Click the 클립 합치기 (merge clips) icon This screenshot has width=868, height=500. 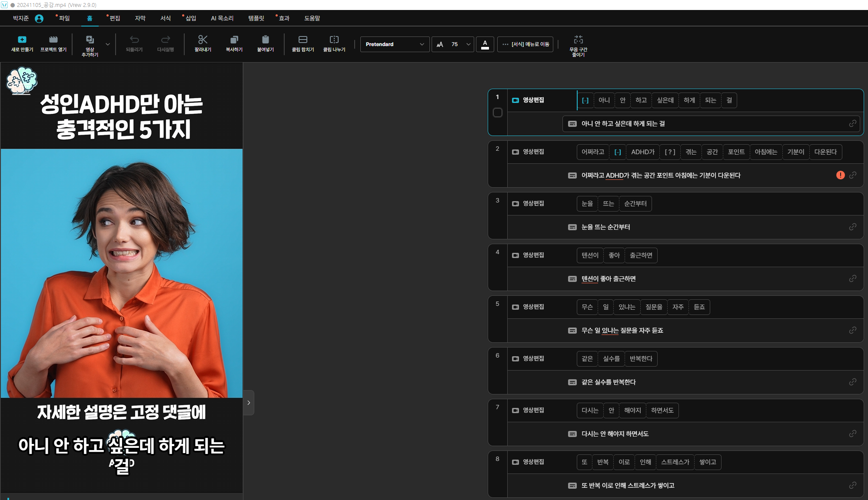point(303,40)
